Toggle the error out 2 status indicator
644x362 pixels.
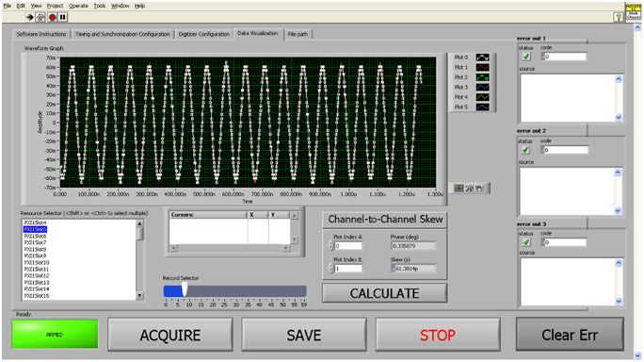(x=525, y=150)
